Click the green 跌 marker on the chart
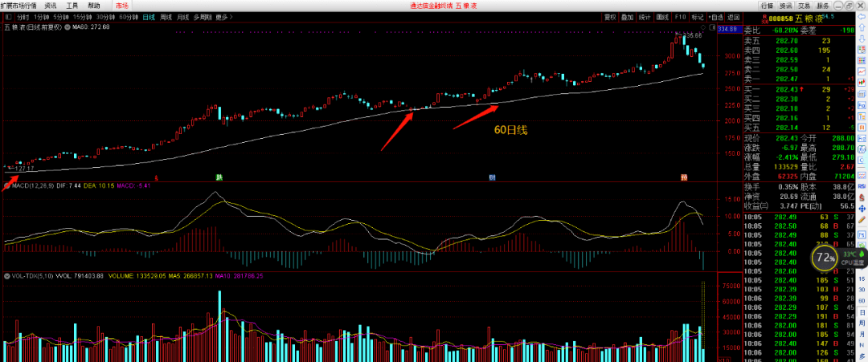The image size is (868, 362). 217,176
